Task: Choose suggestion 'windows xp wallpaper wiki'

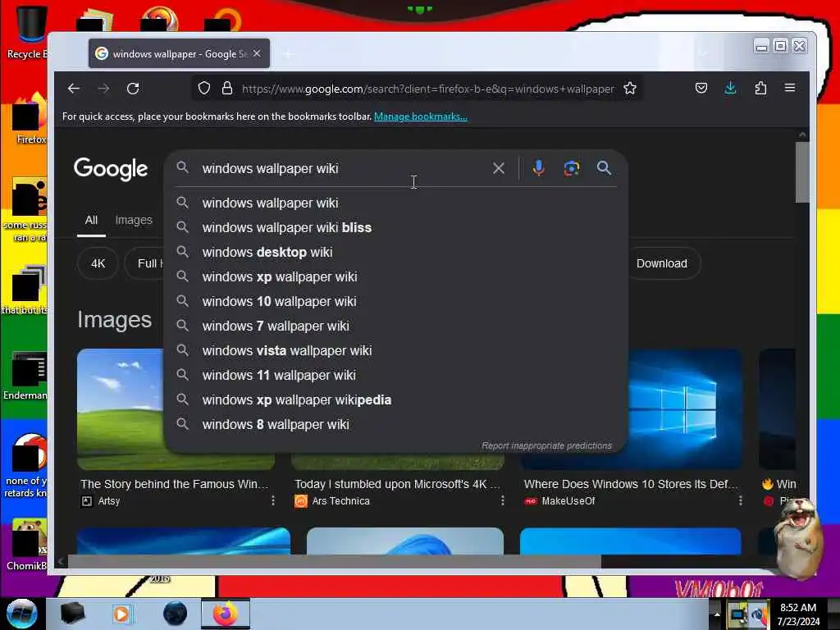Action: (x=396, y=277)
